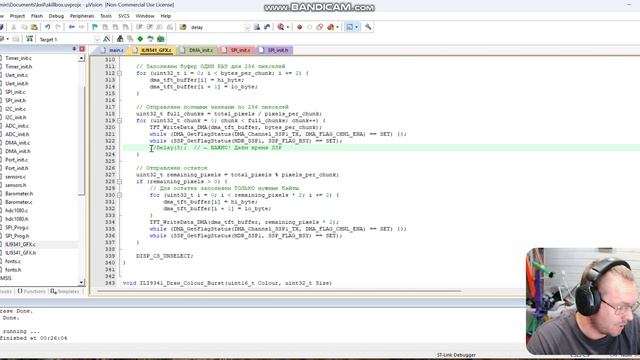Open the window layout icon
The height and width of the screenshot is (360, 640).
pos(349,27)
